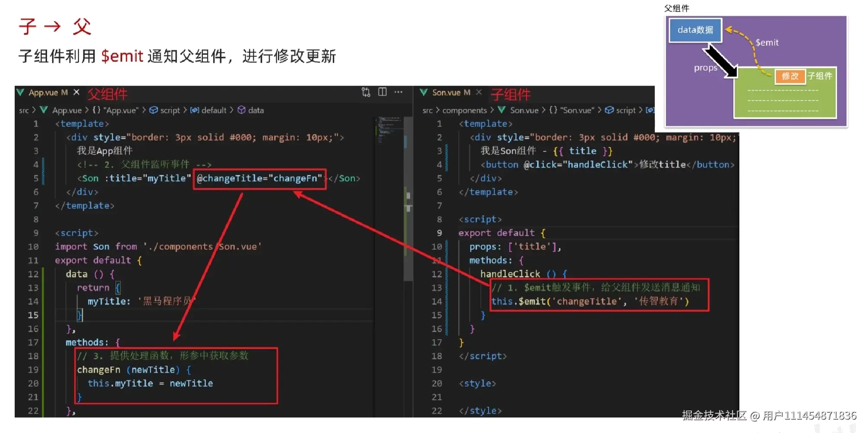Close the Son.vue tab
Screen dimensions: 868x433
pyautogui.click(x=479, y=92)
